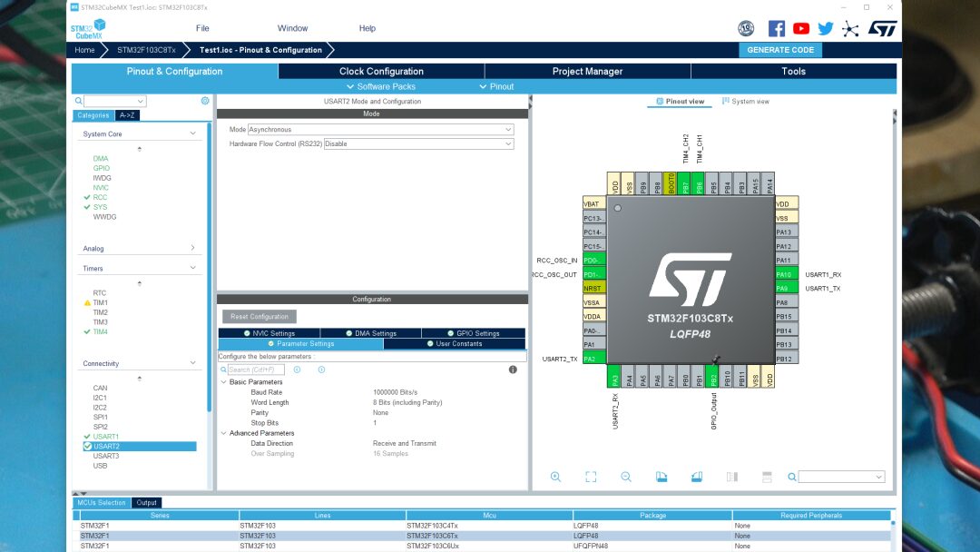Click the left categories panel scrollbar

(209, 268)
